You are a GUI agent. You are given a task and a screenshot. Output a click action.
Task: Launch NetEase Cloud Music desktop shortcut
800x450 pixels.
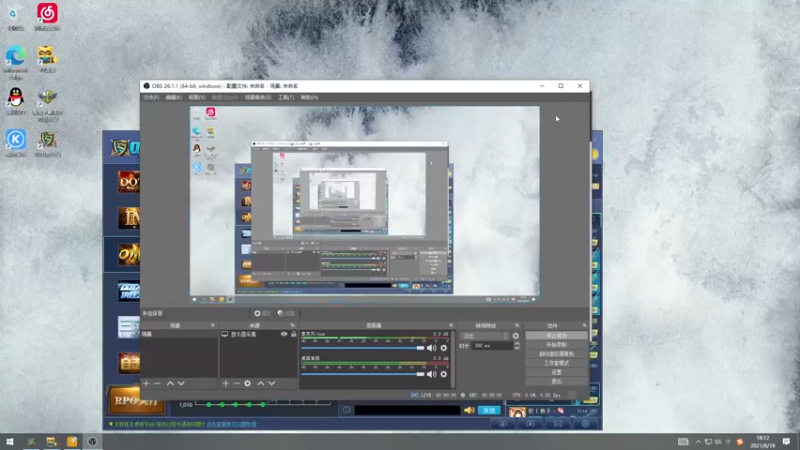(x=47, y=17)
